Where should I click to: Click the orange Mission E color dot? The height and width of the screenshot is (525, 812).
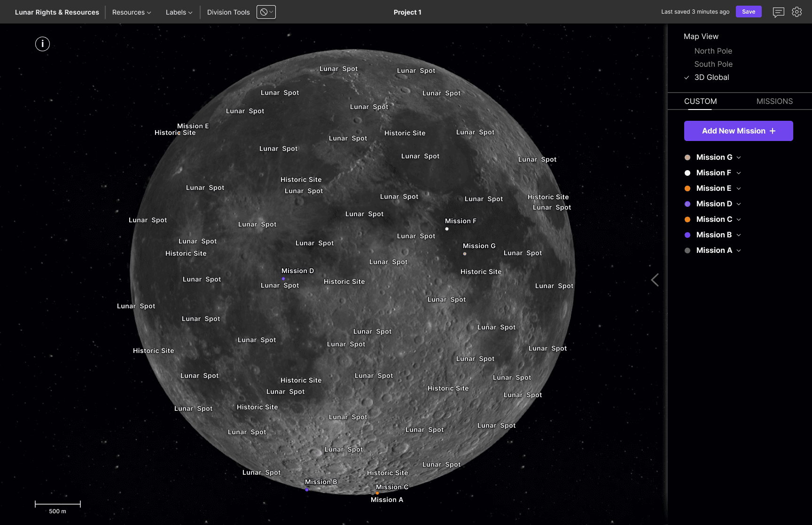coord(687,188)
